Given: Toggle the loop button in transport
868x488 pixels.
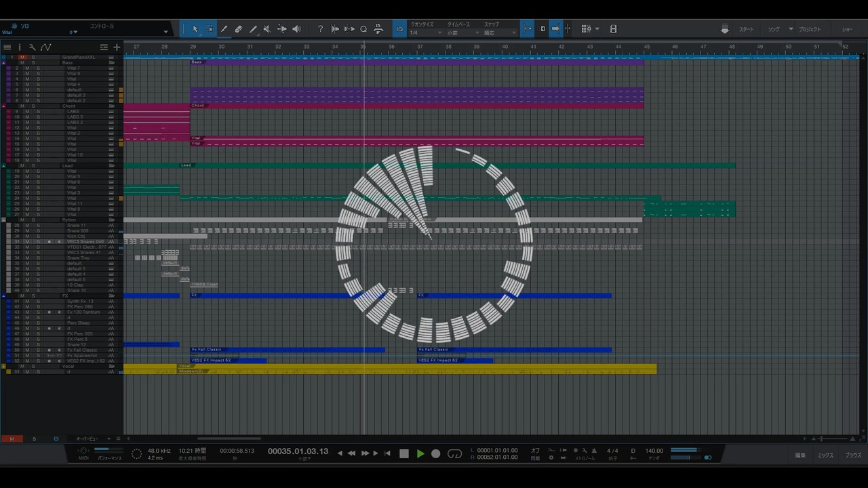Looking at the screenshot, I should (454, 453).
